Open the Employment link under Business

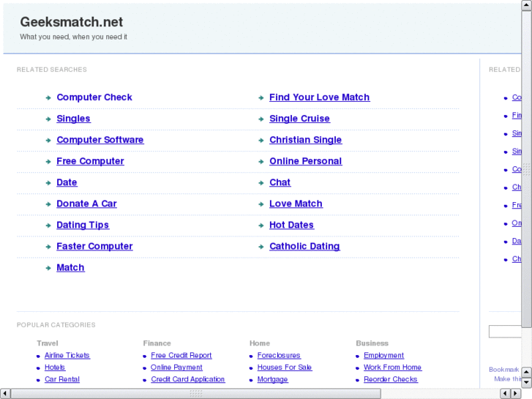(383, 356)
